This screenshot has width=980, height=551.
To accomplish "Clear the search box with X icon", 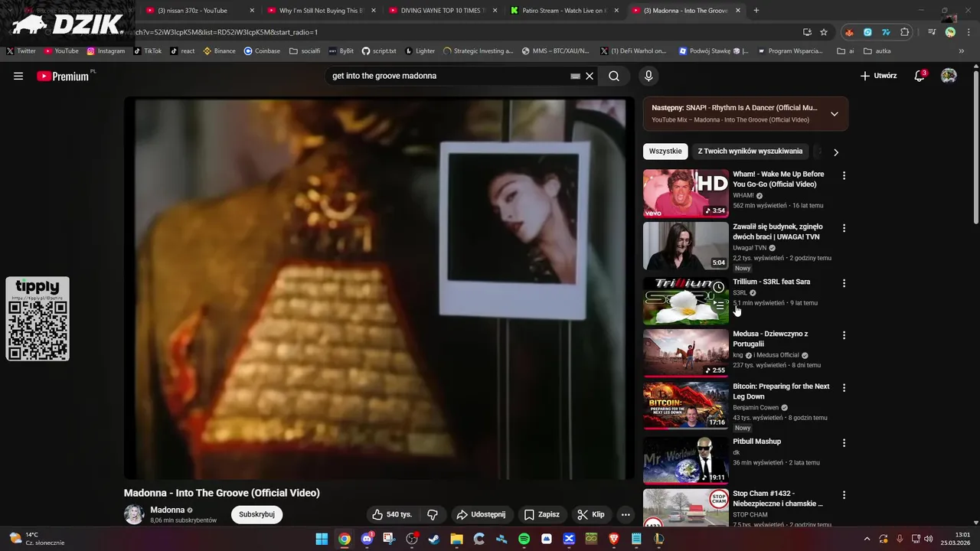I will pos(590,76).
